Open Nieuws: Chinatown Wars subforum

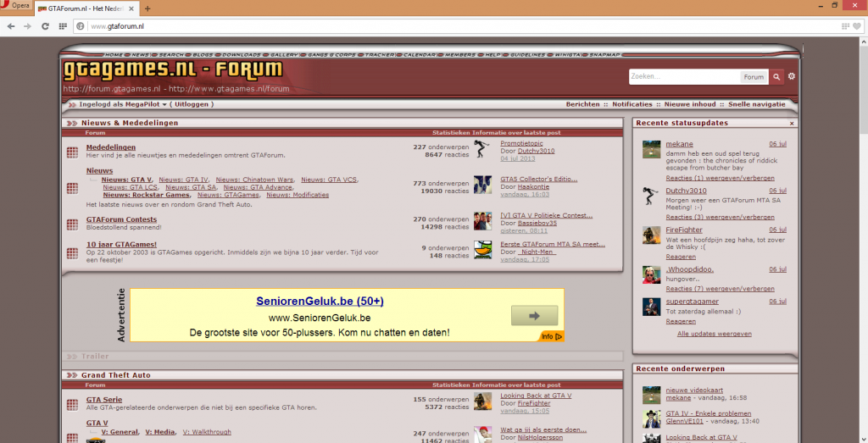click(x=254, y=180)
